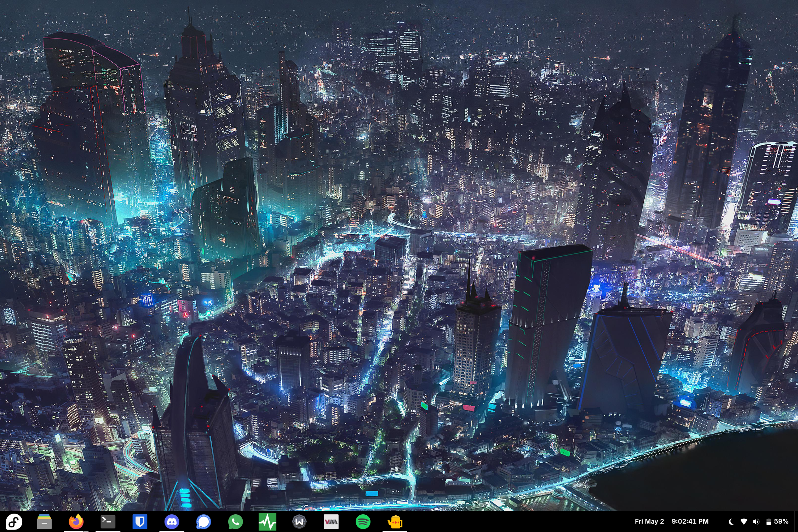Open the Signal messenger
The height and width of the screenshot is (532, 798).
pyautogui.click(x=203, y=521)
